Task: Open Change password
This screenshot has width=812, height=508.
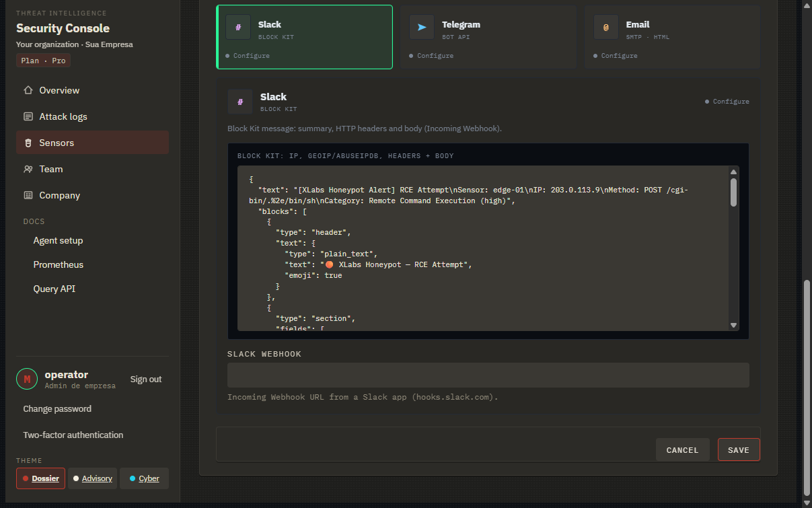Action: (57, 408)
